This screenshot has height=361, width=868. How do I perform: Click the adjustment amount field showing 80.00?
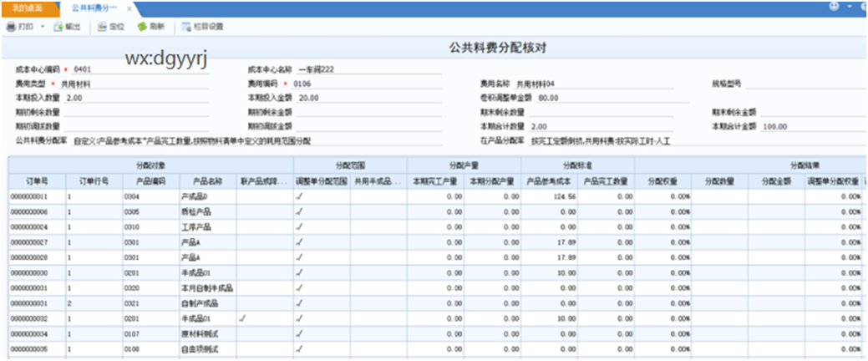[613, 98]
